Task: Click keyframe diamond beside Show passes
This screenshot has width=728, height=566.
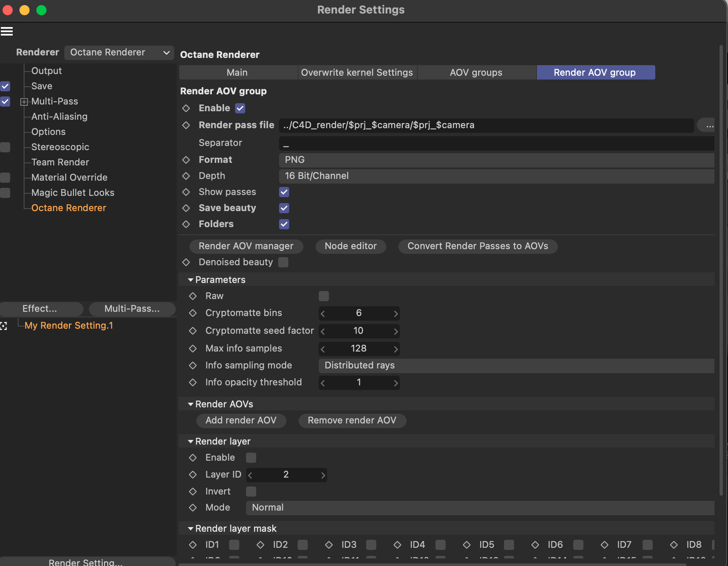Action: pyautogui.click(x=186, y=192)
